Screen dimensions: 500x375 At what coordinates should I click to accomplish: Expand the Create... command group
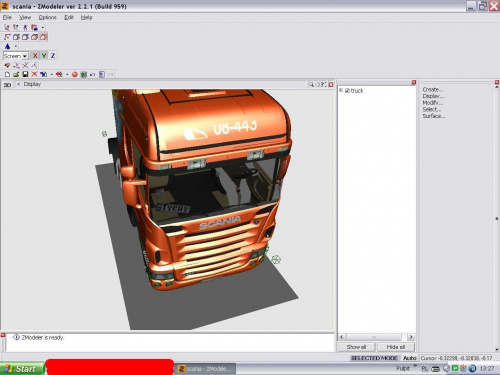click(x=433, y=89)
